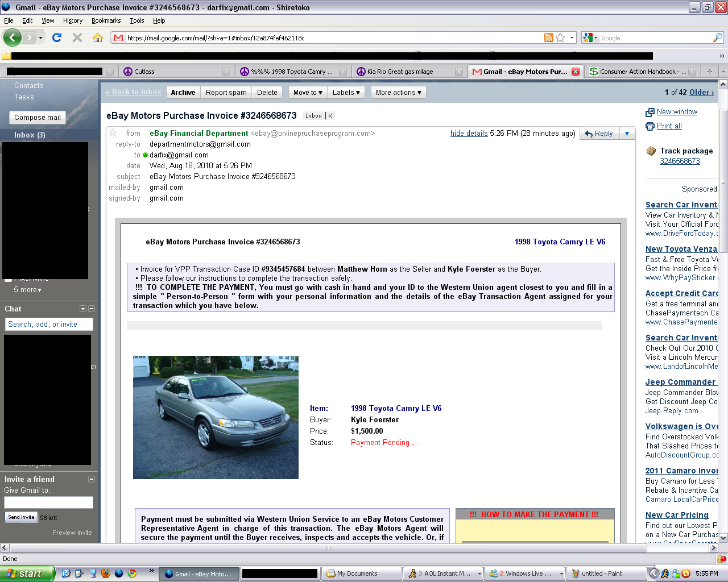The image size is (728, 582).
Task: Click the New window icon
Action: point(650,113)
